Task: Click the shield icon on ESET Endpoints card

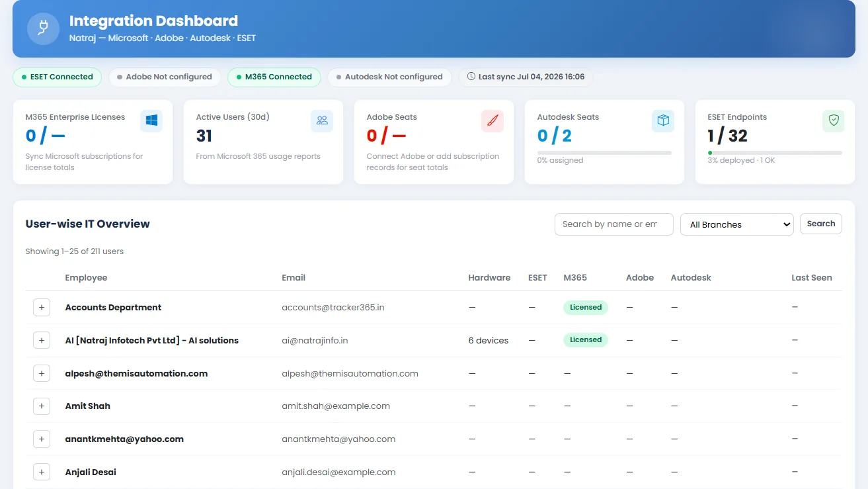Action: 834,121
